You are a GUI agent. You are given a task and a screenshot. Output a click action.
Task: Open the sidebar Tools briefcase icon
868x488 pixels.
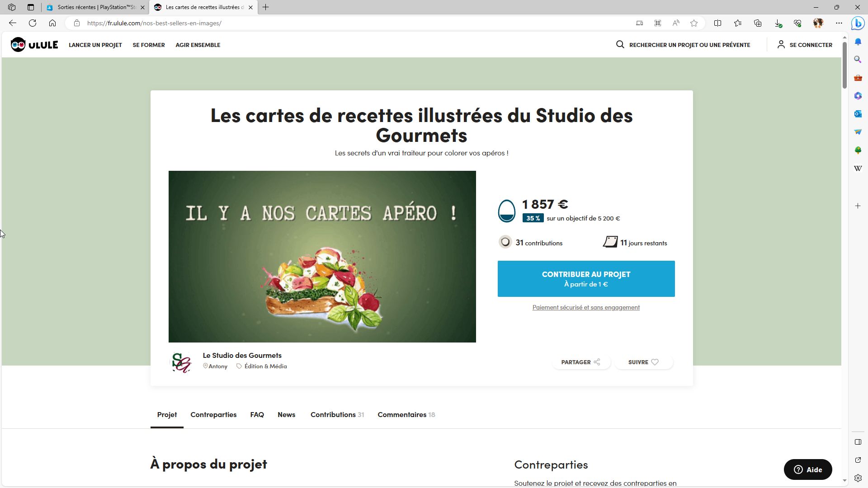click(858, 78)
